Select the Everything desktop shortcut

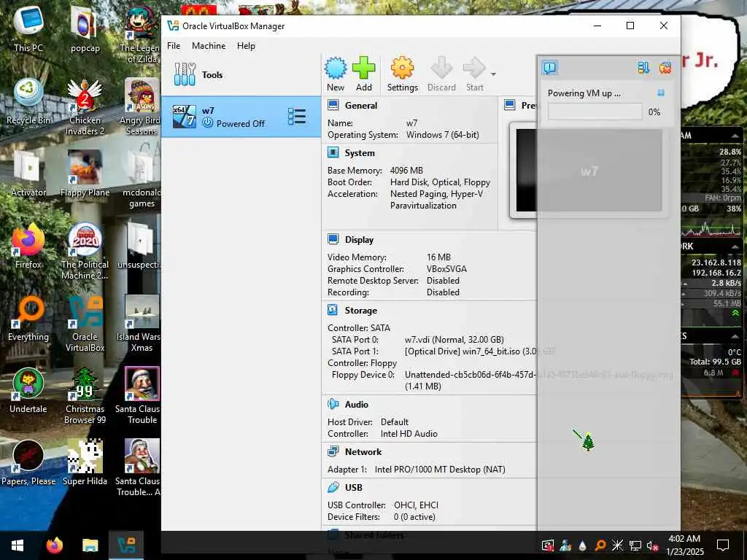click(28, 319)
